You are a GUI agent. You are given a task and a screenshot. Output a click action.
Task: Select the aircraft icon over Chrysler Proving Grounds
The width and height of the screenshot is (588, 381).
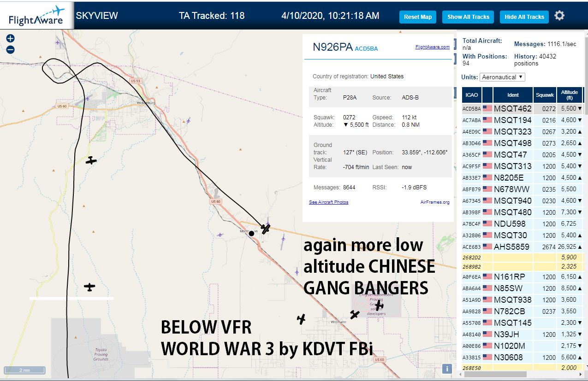point(379,305)
